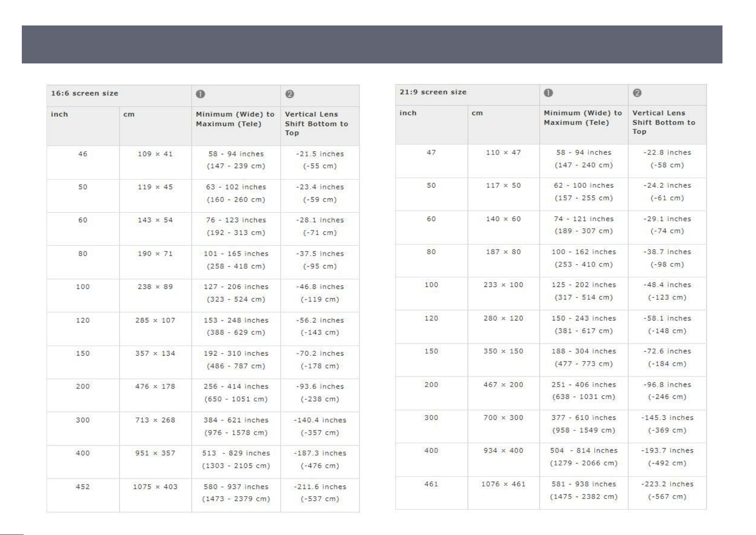This screenshot has width=756, height=535.
Task: Click cell '110 × 47'
Action: pyautogui.click(x=503, y=153)
